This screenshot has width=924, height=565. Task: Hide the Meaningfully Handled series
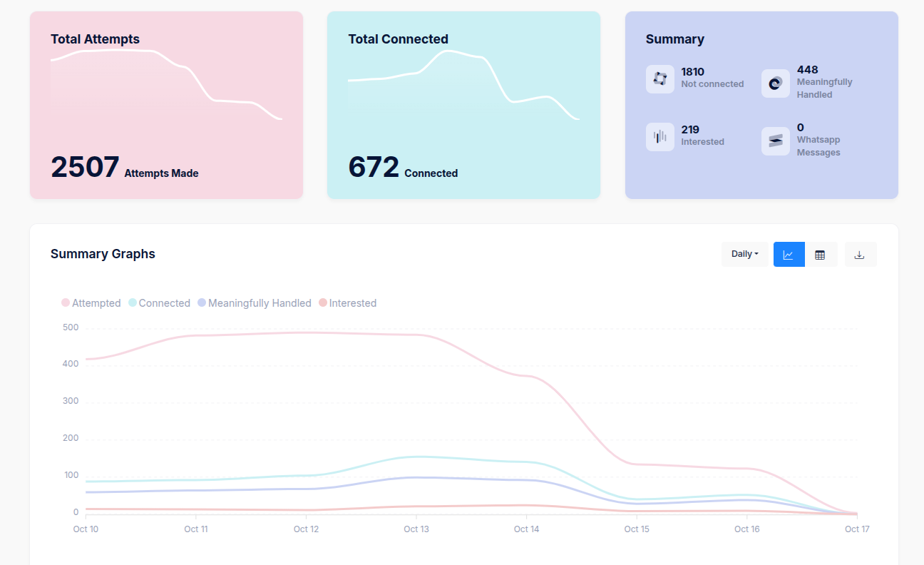[255, 303]
